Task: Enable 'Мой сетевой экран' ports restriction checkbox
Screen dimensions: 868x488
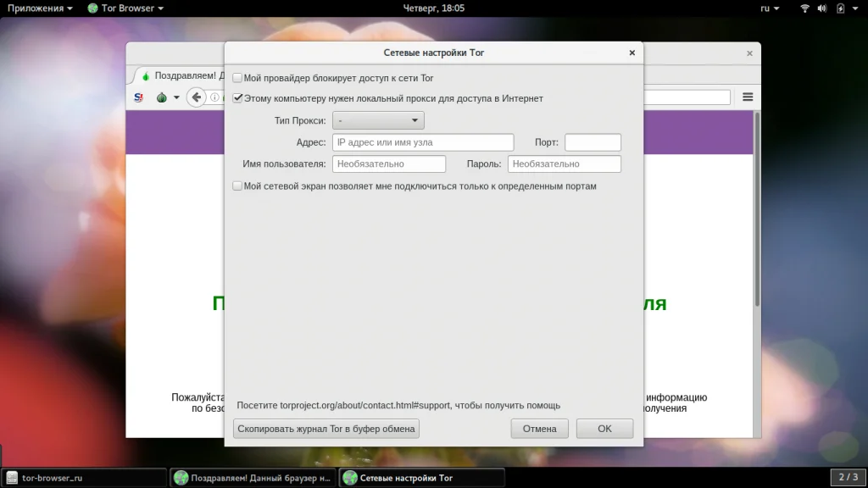Action: (x=238, y=186)
